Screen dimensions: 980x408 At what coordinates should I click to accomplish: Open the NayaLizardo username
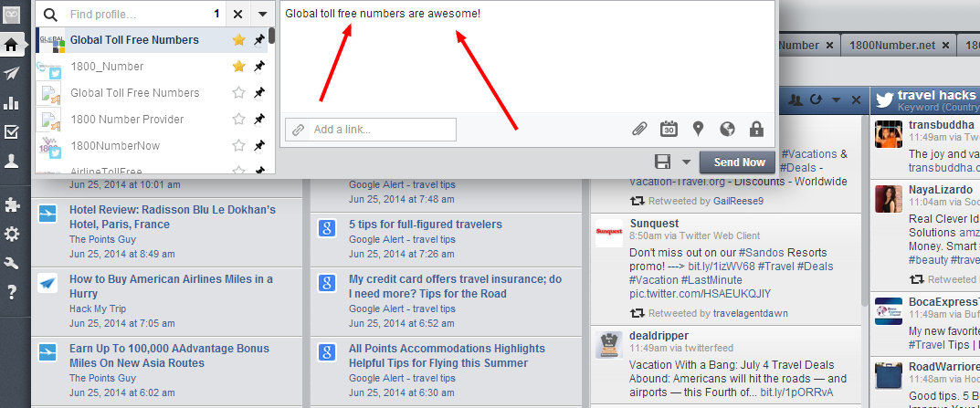[941, 189]
